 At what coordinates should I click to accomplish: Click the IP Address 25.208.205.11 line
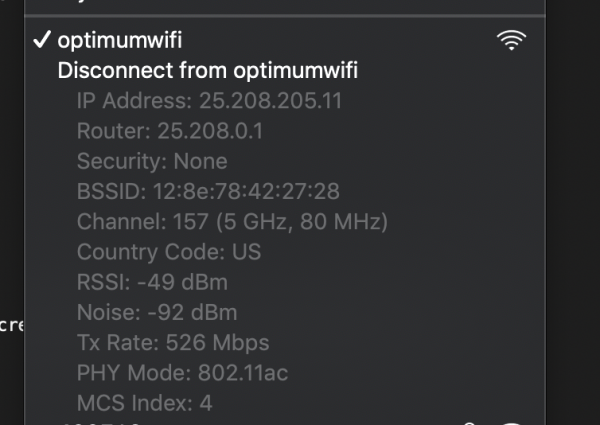[x=209, y=101]
